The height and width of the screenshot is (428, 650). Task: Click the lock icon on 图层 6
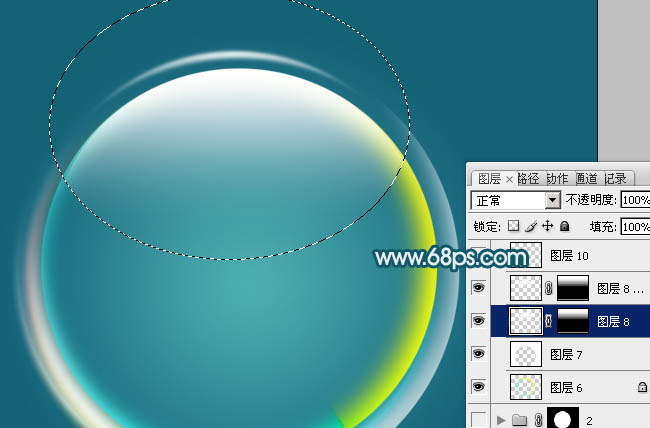coord(642,387)
